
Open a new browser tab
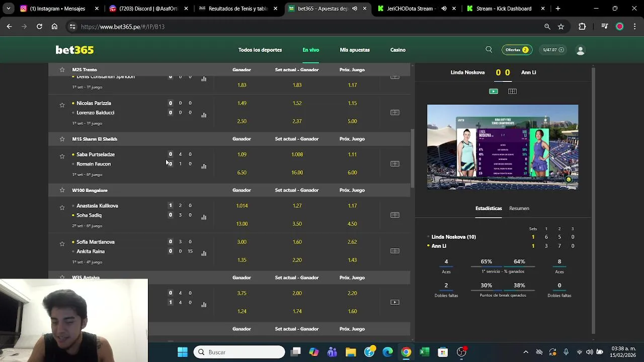coord(558,9)
